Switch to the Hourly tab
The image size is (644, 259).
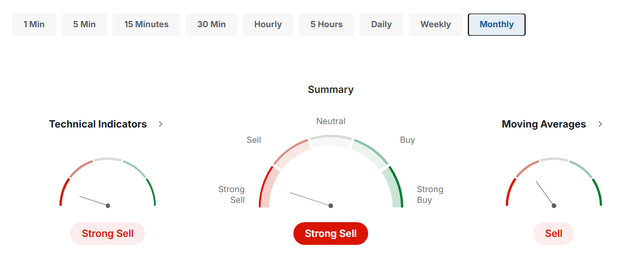coord(268,24)
